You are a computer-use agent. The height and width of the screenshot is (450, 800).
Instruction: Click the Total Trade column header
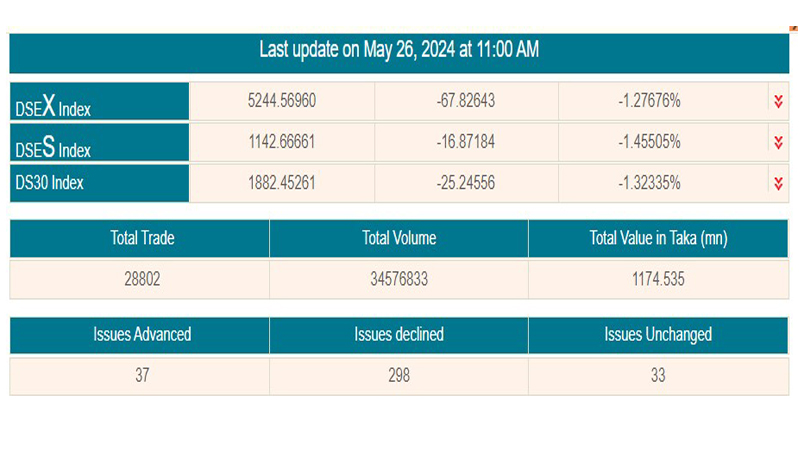click(140, 239)
